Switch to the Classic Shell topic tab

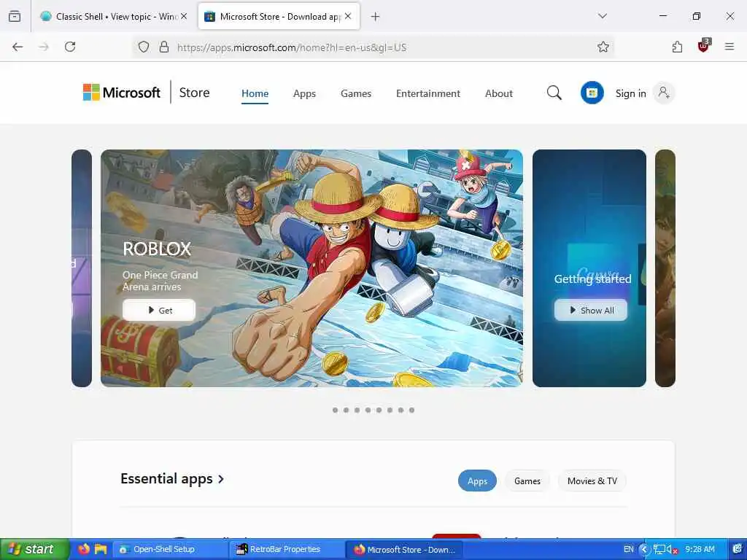(x=113, y=16)
